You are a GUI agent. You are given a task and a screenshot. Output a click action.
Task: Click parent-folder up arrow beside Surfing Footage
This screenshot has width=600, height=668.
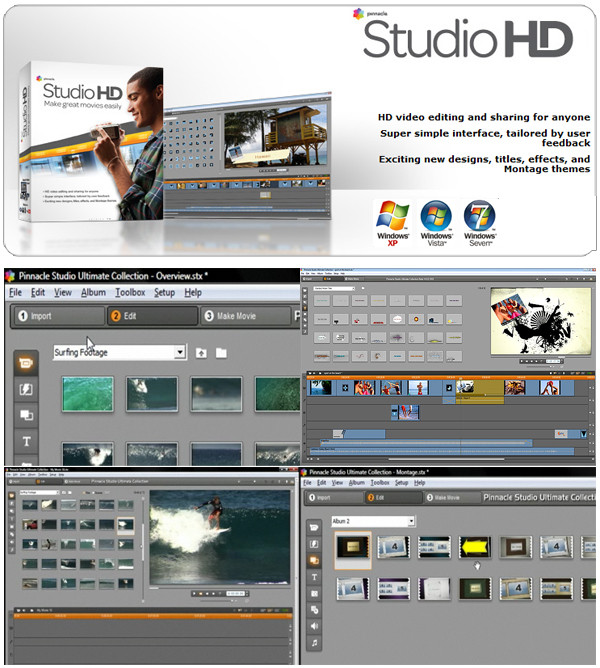[x=201, y=353]
